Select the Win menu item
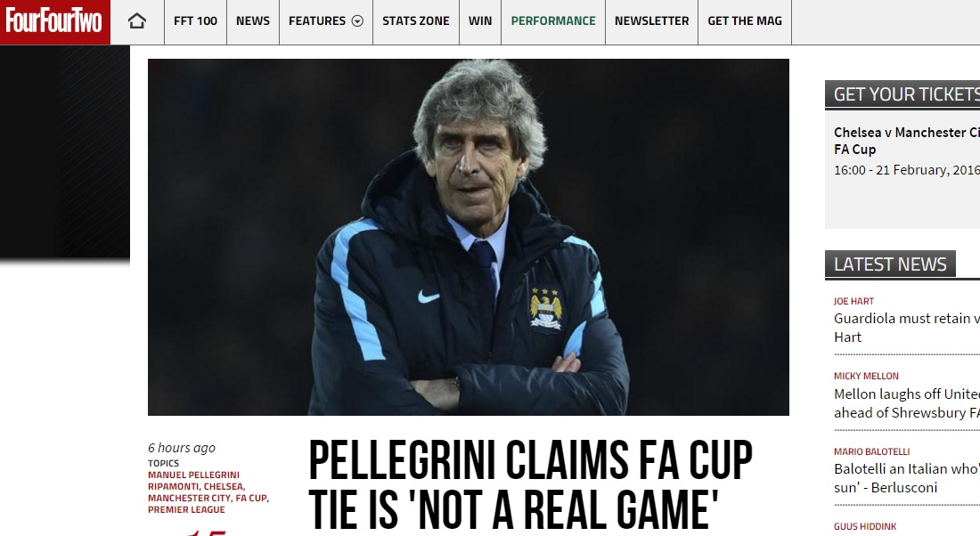Screen dimensions: 980x536 coord(480,21)
